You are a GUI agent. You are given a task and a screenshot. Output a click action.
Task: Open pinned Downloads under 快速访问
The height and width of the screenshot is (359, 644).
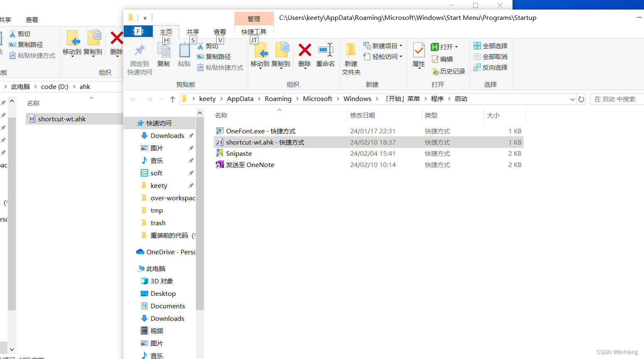(x=167, y=135)
